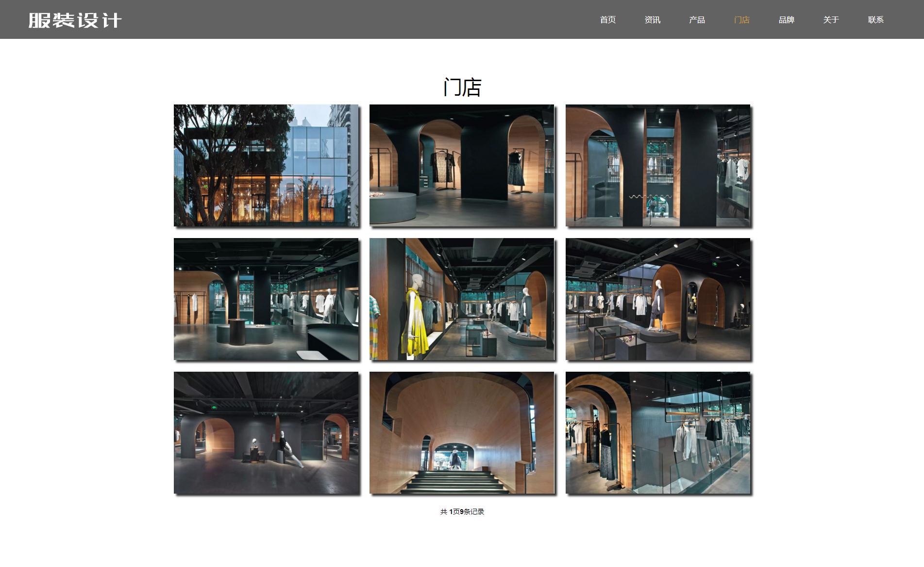Navigate to the 产品 products page

point(697,20)
